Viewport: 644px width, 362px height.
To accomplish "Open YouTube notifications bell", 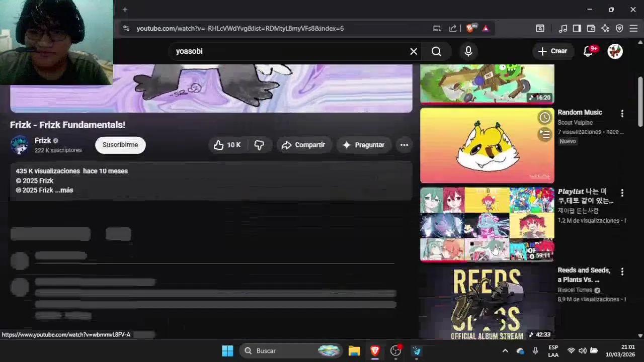I will 588,51.
